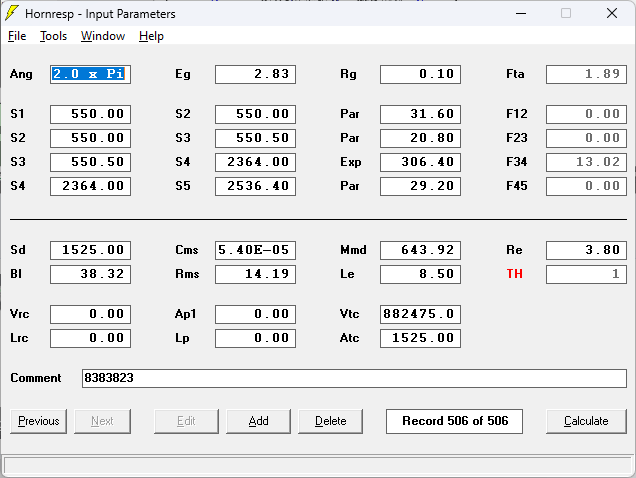Click the red TH label
The image size is (636, 478).
point(514,274)
